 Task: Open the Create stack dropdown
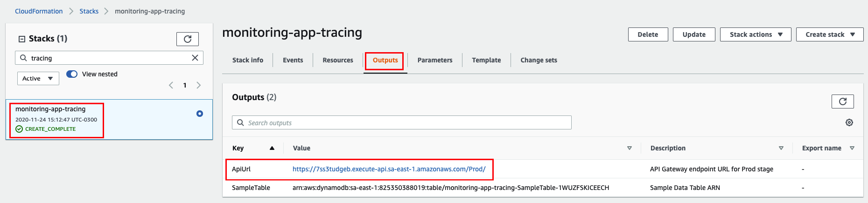830,34
